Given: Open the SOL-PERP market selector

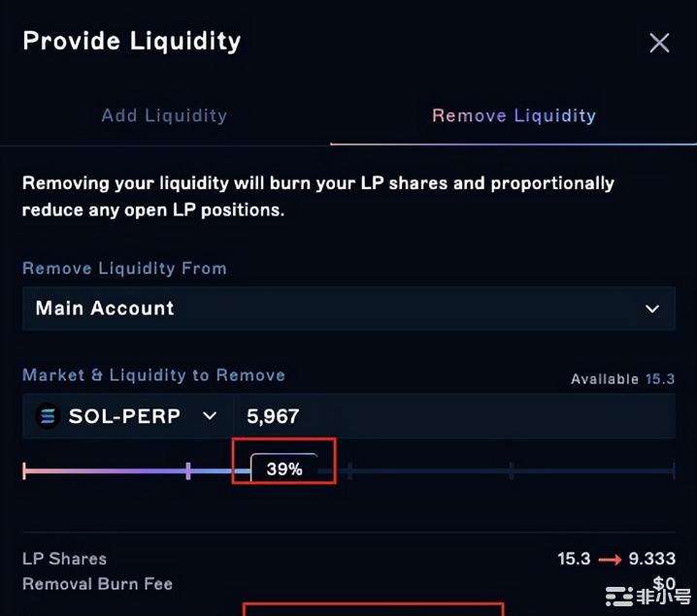Looking at the screenshot, I should click(x=128, y=416).
